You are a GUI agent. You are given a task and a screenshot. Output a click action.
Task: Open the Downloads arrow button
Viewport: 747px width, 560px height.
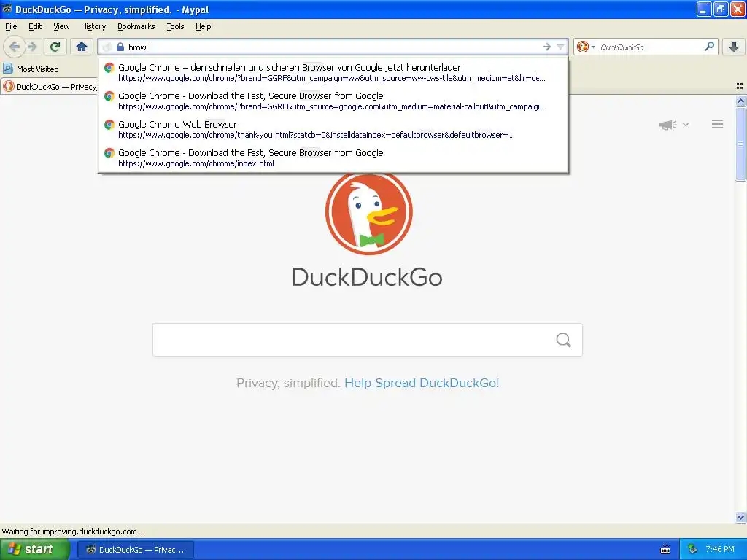point(734,47)
